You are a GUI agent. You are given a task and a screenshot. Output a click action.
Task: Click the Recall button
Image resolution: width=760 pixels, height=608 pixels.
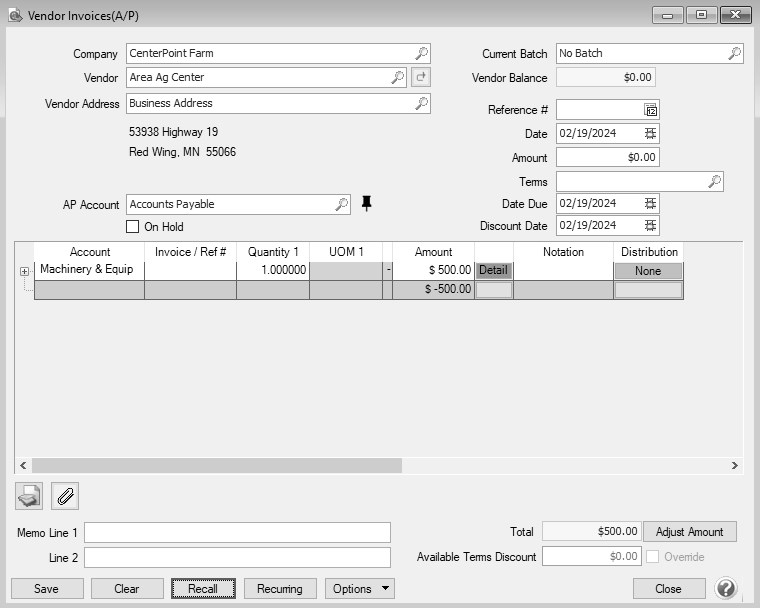coord(203,589)
